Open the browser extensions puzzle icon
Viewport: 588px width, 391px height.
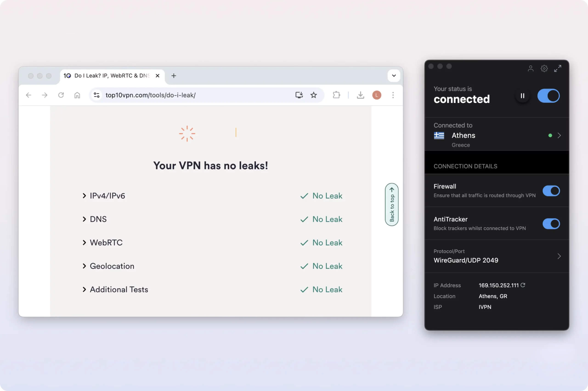tap(336, 95)
